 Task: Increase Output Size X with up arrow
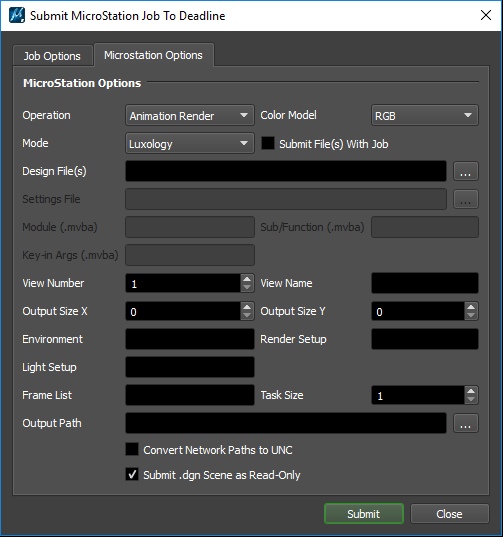click(247, 307)
